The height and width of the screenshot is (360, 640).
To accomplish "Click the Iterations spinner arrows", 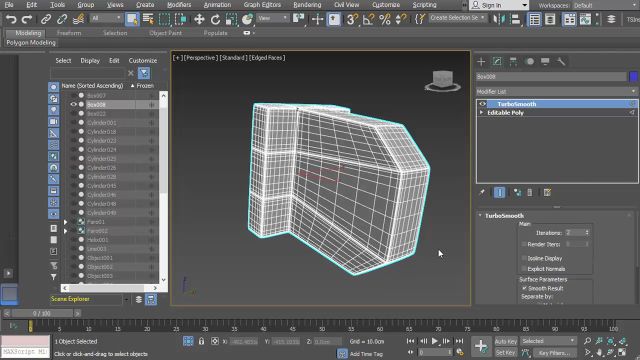I will point(587,233).
